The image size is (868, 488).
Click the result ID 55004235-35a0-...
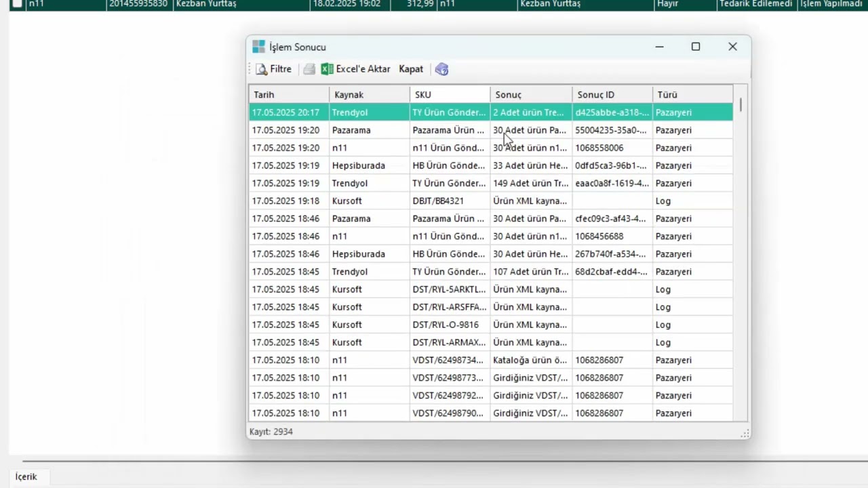611,130
